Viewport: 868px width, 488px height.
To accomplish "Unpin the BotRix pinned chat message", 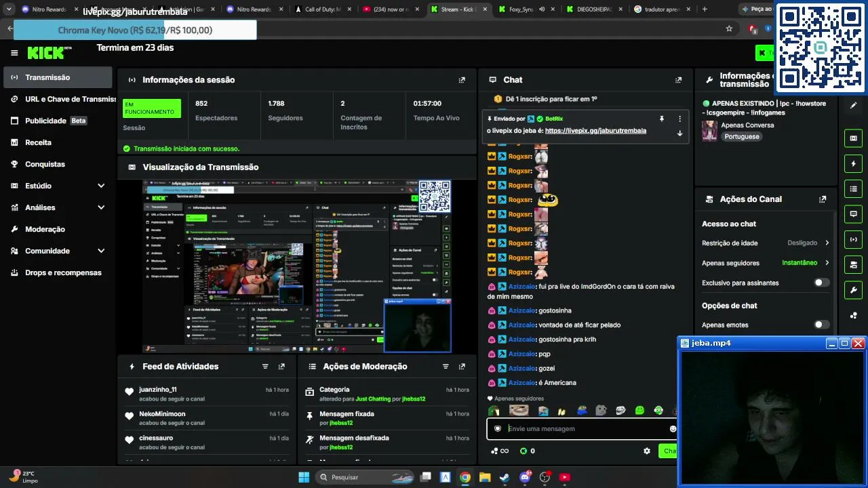I will (662, 119).
